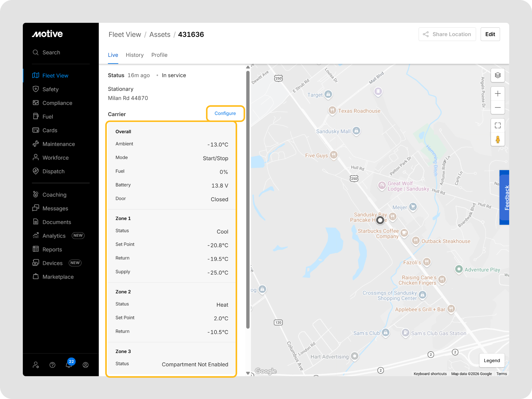The width and height of the screenshot is (532, 399).
Task: Open admin user settings icon
Action: point(36,365)
